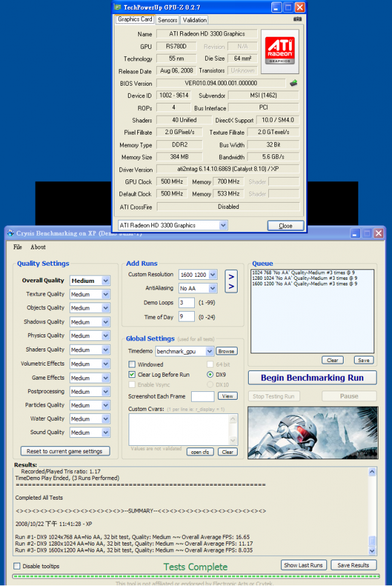Click the open cfg button
This screenshot has height=586, width=392.
point(200,453)
